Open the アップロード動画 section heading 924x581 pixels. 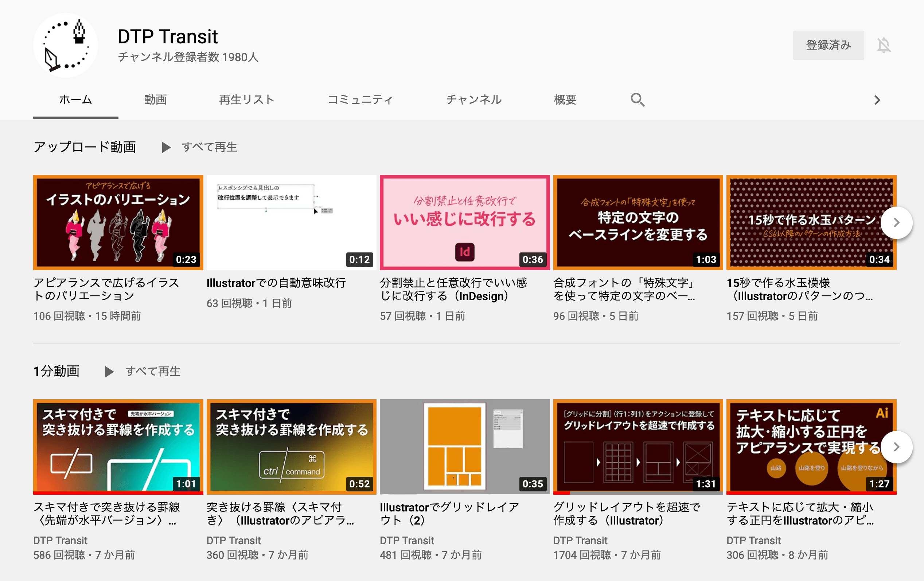85,147
